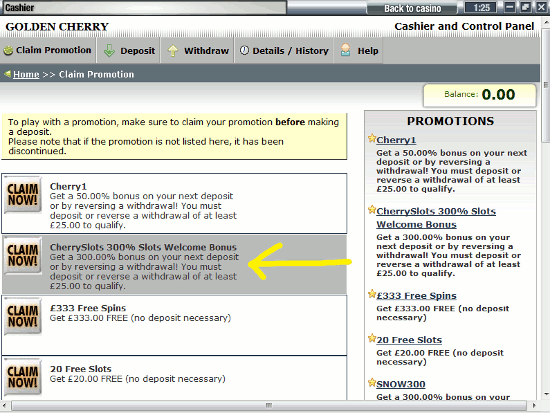Click the Cashier and Control Panel heading
The image size is (550, 413).
464,26
